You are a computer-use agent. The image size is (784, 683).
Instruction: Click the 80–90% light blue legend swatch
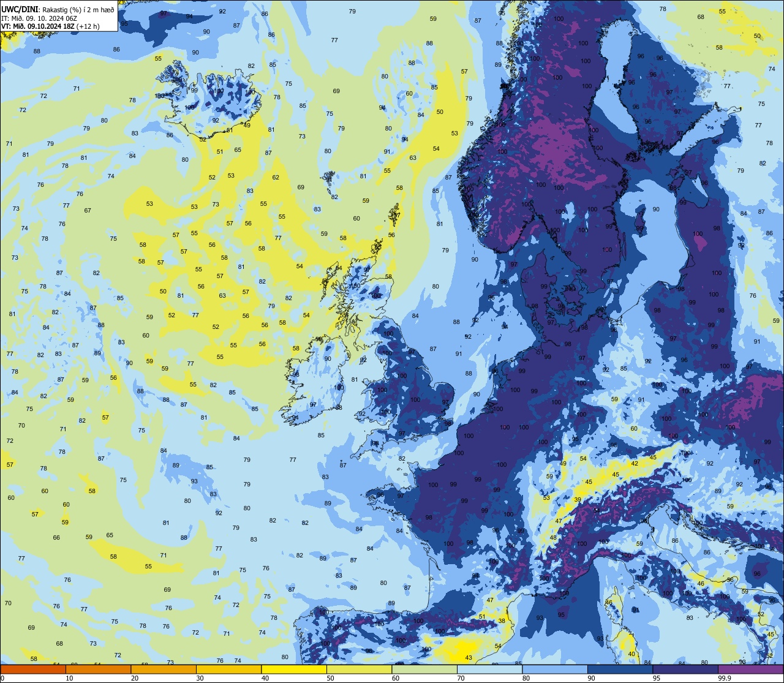[555, 669]
